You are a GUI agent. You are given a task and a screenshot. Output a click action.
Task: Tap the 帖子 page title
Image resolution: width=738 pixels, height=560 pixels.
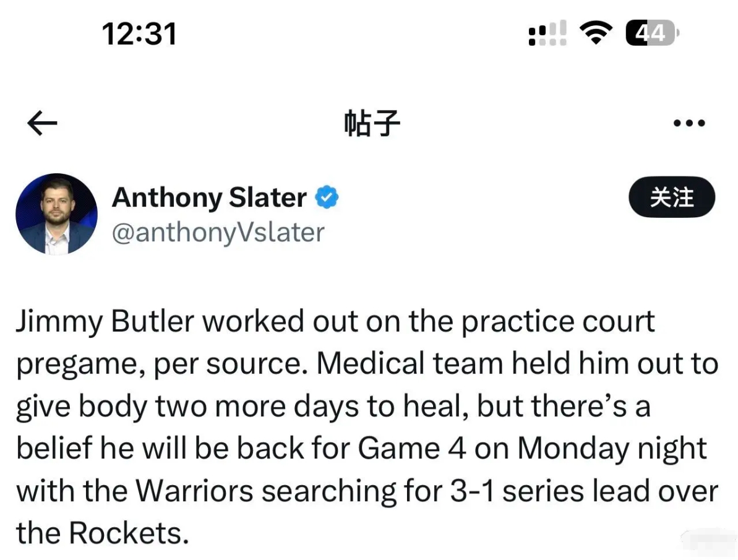(372, 123)
